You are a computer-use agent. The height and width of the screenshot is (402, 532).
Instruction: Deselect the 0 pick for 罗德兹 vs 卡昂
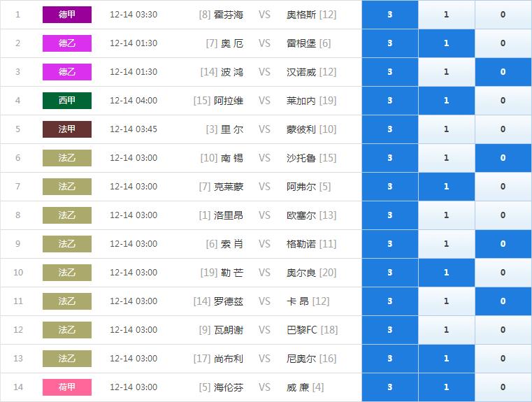coord(503,301)
